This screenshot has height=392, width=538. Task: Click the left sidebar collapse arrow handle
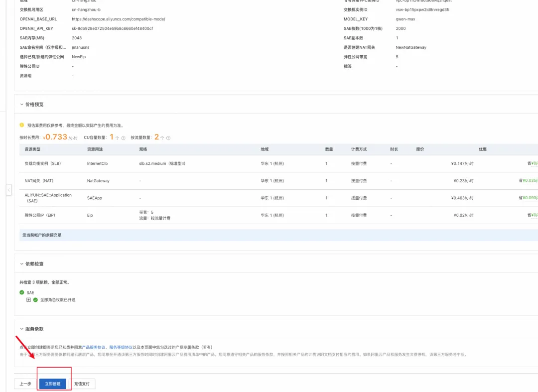tap(8, 190)
